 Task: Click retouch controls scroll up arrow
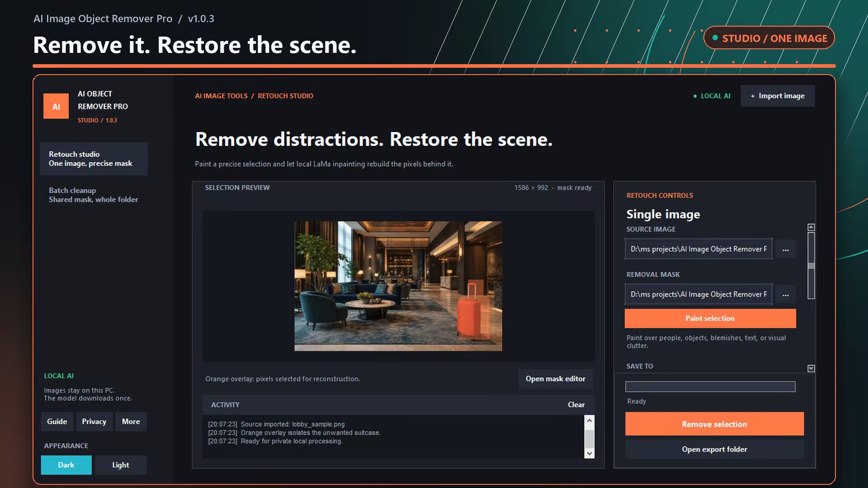(811, 227)
